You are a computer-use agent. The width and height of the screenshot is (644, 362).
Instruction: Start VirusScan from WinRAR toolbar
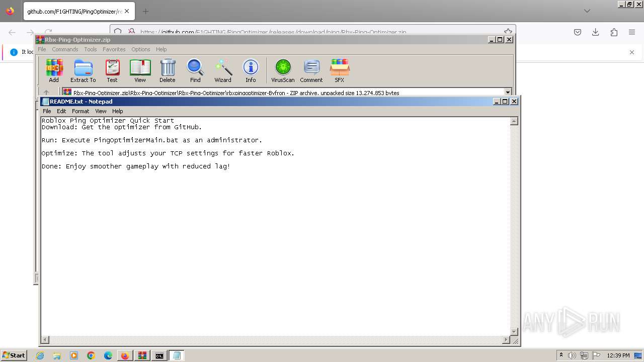283,70
